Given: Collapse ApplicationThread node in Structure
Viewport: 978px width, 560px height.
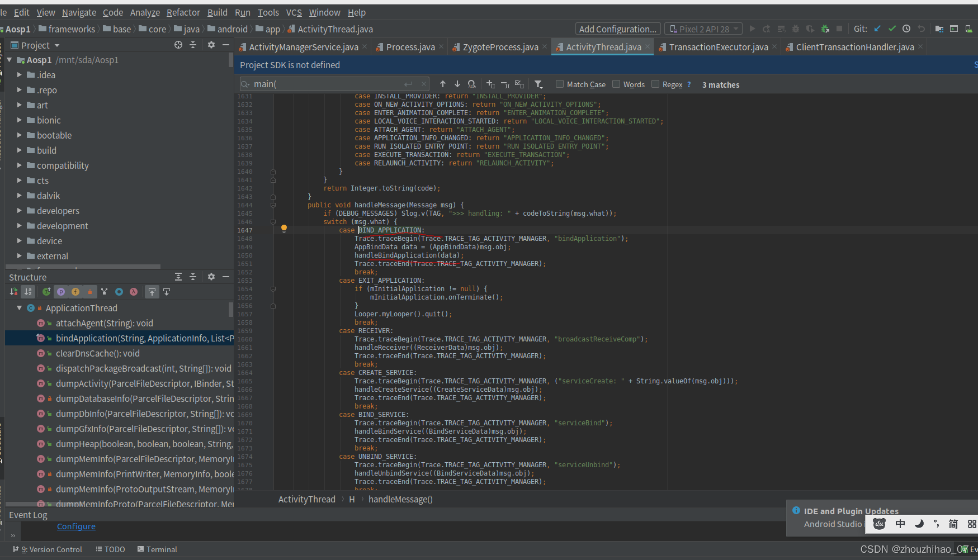Looking at the screenshot, I should coord(20,307).
